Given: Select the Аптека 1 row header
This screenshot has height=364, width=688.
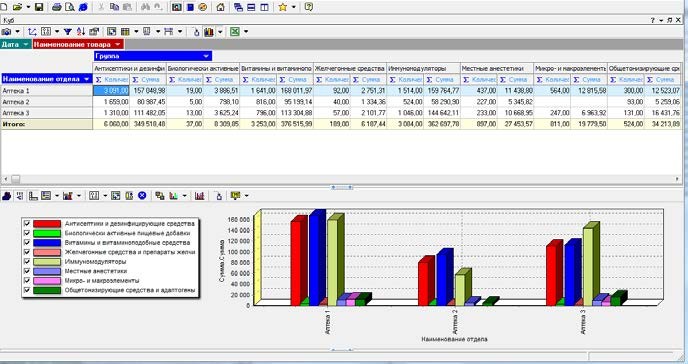Looking at the screenshot, I should pos(47,91).
